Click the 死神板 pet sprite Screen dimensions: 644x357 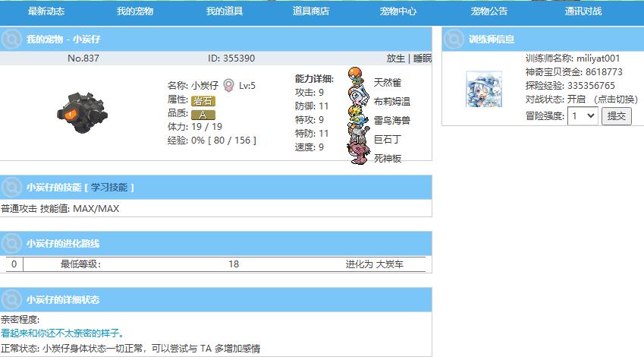357,155
